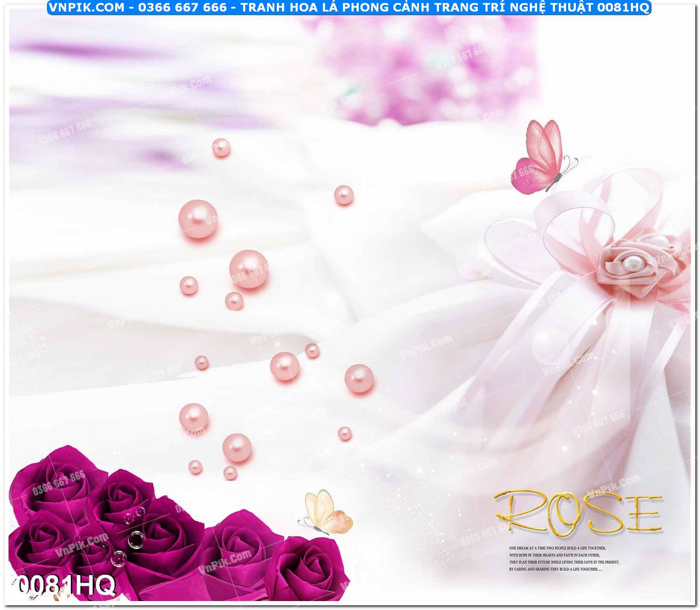Image resolution: width=700 pixels, height=610 pixels.
Task: Click the phone number 0366 667 666 in banner
Action: coord(182,7)
